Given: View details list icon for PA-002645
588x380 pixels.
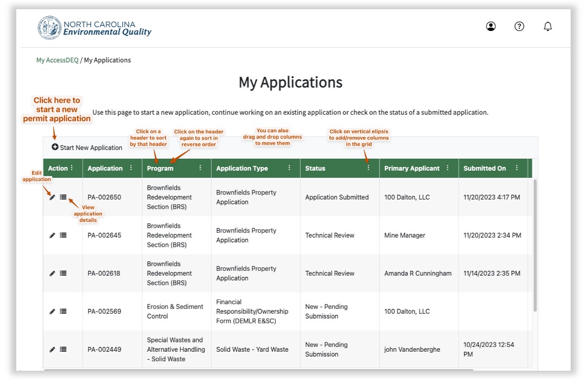Looking at the screenshot, I should (63, 235).
